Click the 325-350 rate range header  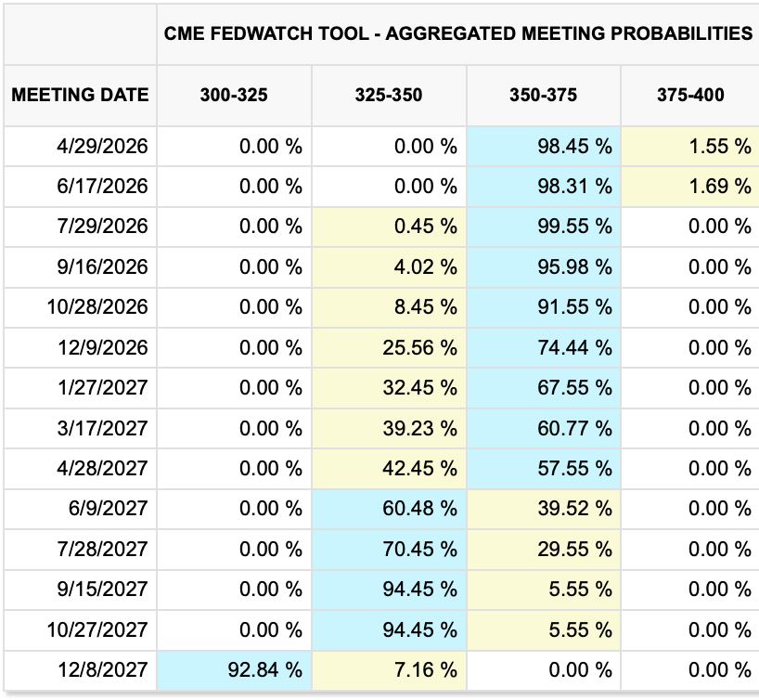389,95
